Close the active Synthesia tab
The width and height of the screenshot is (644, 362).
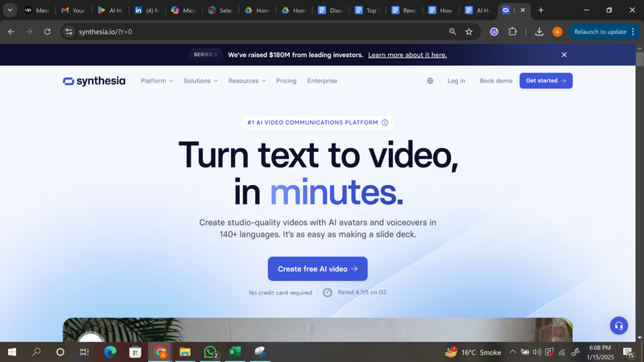click(522, 10)
